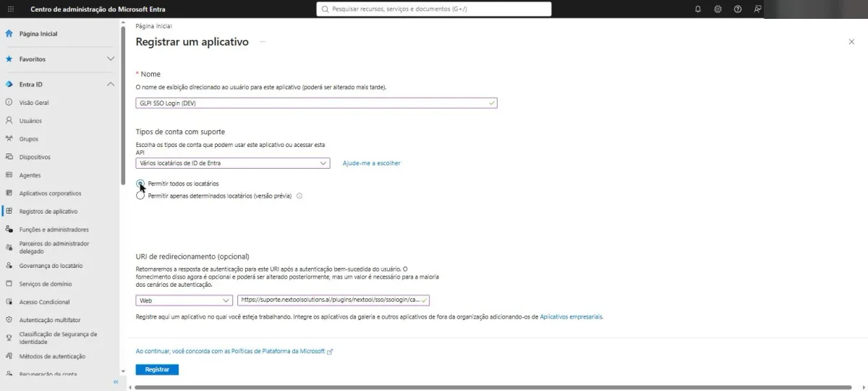Screen dimensions: 868x391
Task: Click info icon beside determinados locatários option
Action: click(299, 195)
